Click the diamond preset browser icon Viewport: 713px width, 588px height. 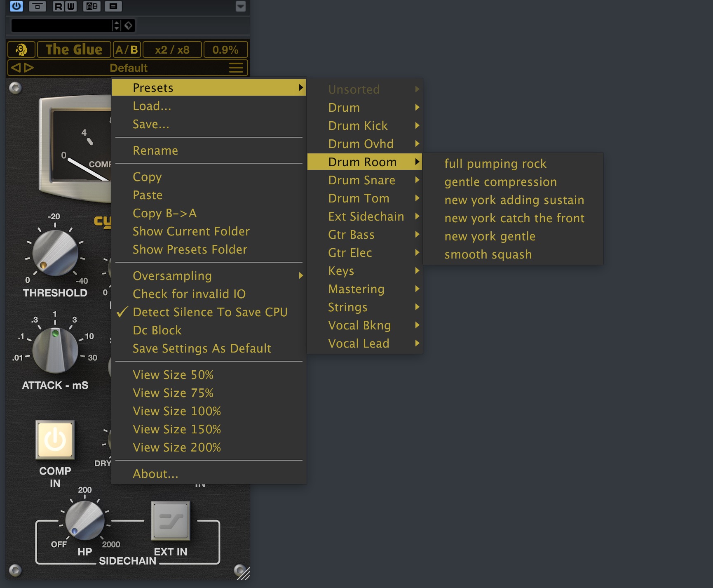[x=129, y=26]
